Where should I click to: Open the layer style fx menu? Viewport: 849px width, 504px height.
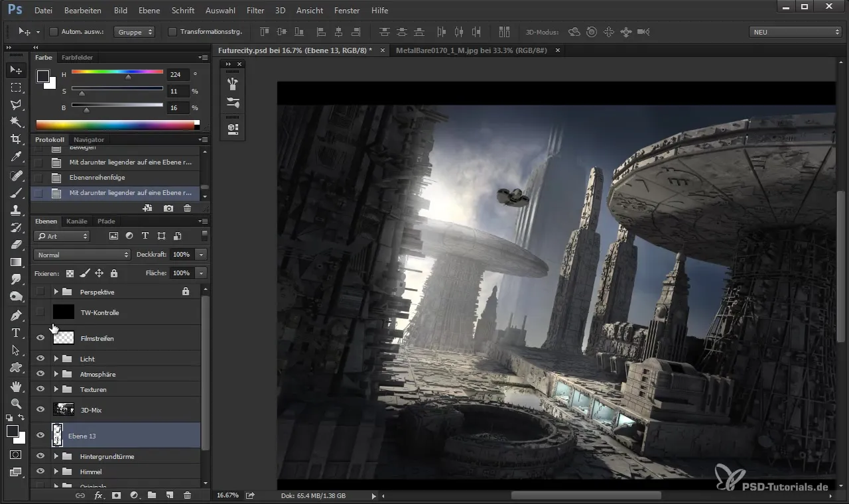[98, 495]
